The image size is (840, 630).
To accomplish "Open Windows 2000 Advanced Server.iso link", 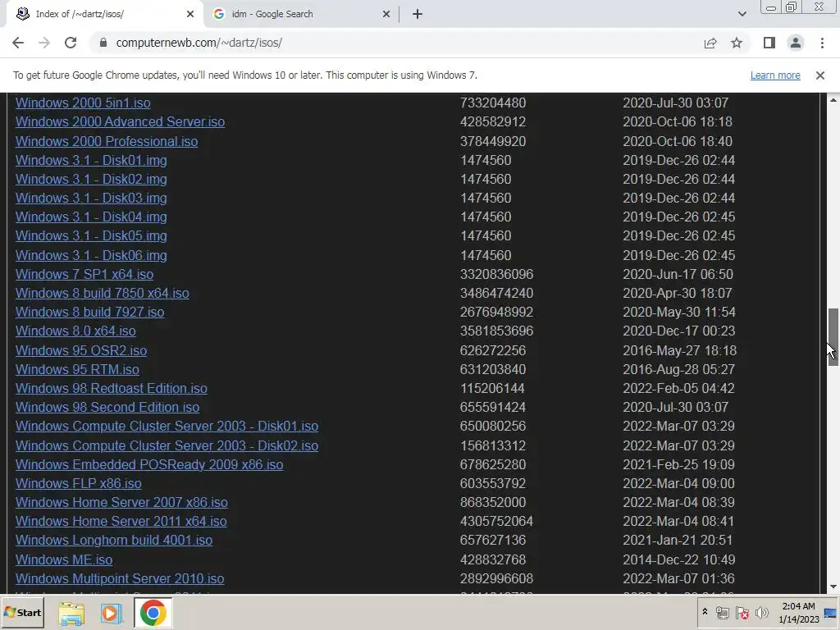I will point(120,122).
